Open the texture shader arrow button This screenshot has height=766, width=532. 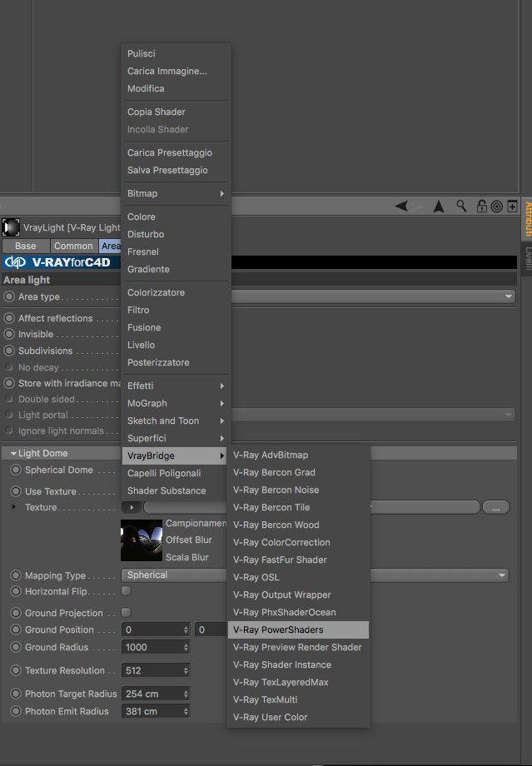(132, 507)
